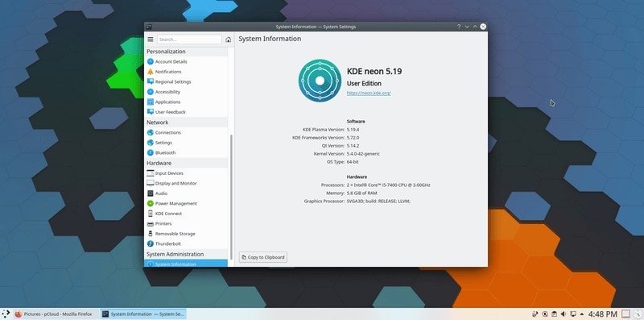The height and width of the screenshot is (320, 644).
Task: Click the home icon beside search
Action: coord(229,39)
